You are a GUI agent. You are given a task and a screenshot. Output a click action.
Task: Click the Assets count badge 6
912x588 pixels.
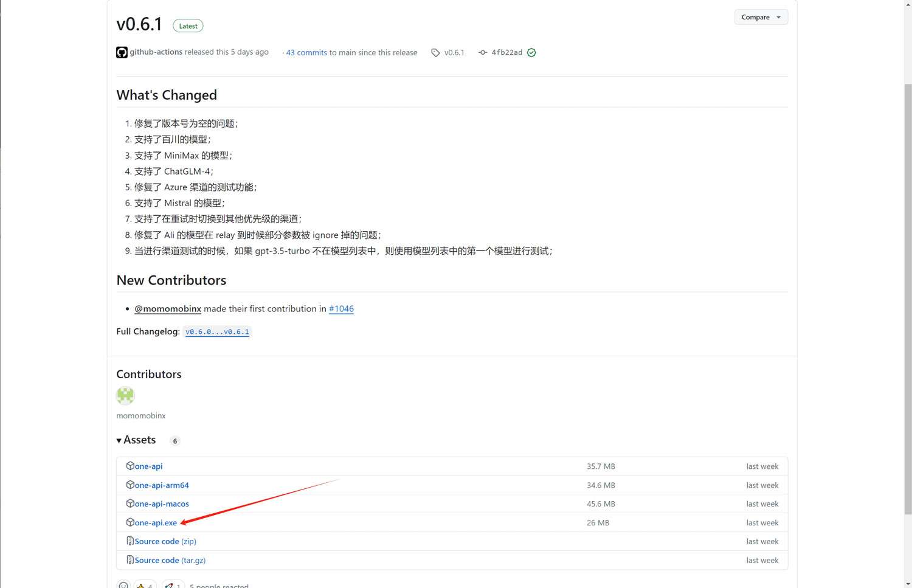[x=175, y=441]
